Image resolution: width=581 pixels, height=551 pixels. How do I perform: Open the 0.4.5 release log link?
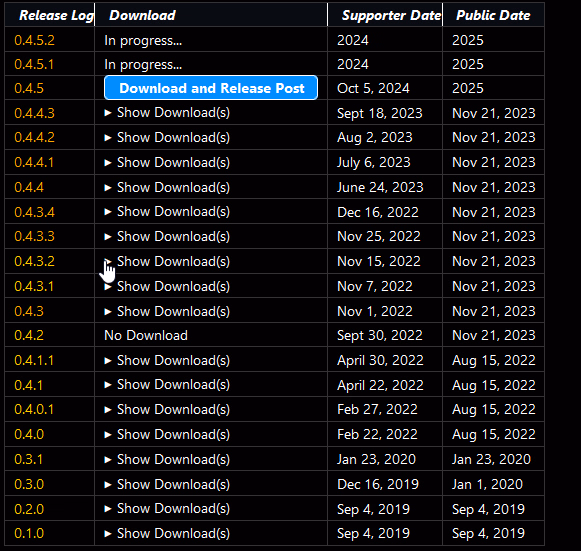[x=29, y=88]
